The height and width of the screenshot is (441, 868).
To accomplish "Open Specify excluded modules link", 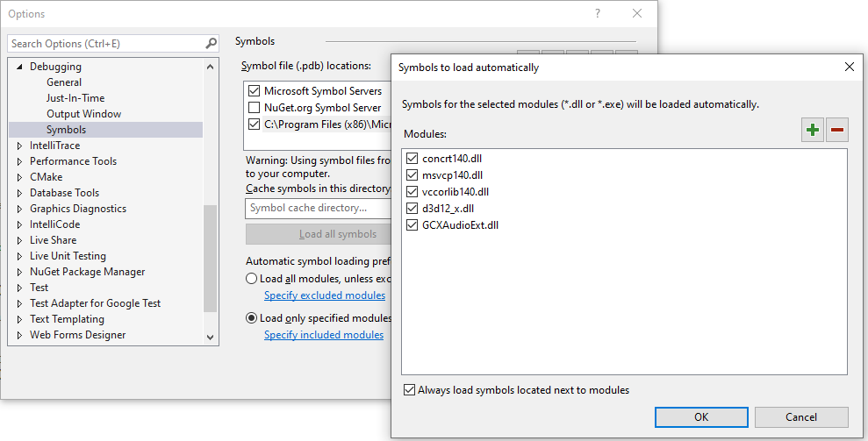I will pos(325,295).
